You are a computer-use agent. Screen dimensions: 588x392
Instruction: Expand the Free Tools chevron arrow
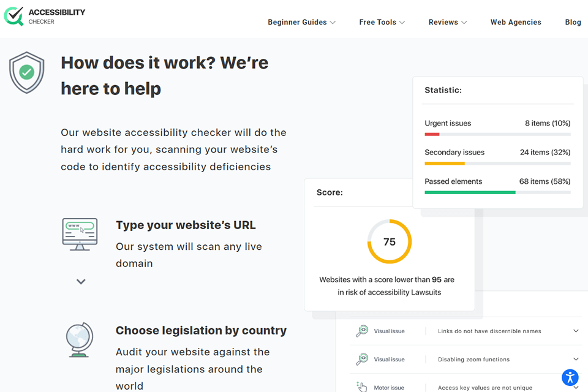click(402, 23)
